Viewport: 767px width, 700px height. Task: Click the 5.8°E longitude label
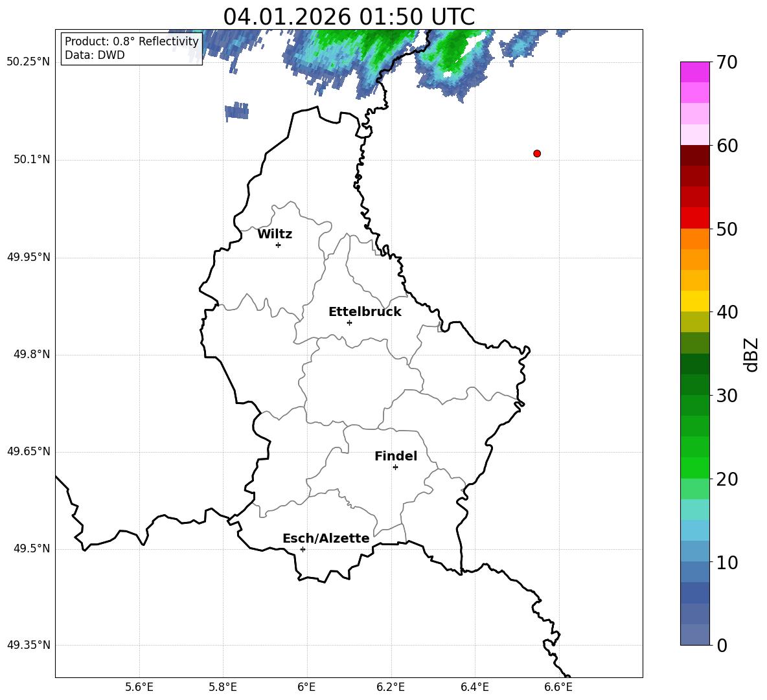click(223, 687)
